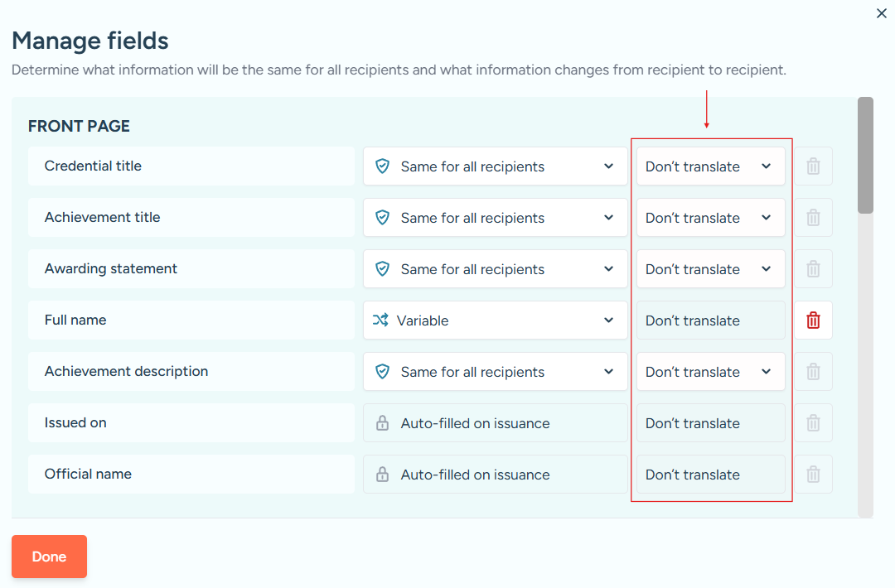Click trash icon for Awarding statement row
The height and width of the screenshot is (588, 895).
point(813,269)
